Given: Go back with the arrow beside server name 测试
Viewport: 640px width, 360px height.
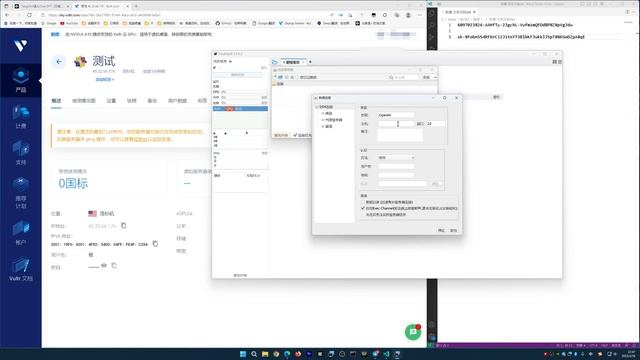Looking at the screenshot, I should point(59,62).
